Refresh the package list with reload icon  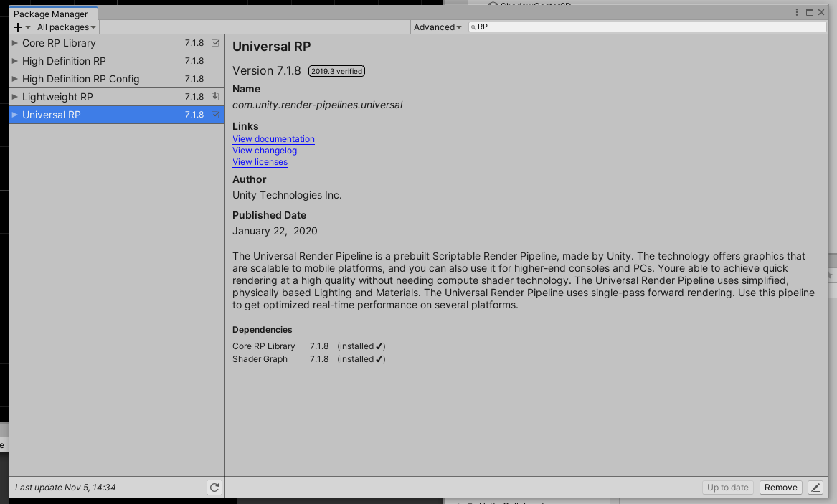214,487
